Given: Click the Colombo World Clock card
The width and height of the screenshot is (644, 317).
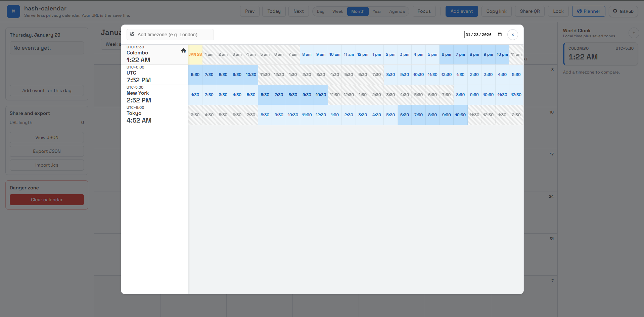Looking at the screenshot, I should 600,54.
